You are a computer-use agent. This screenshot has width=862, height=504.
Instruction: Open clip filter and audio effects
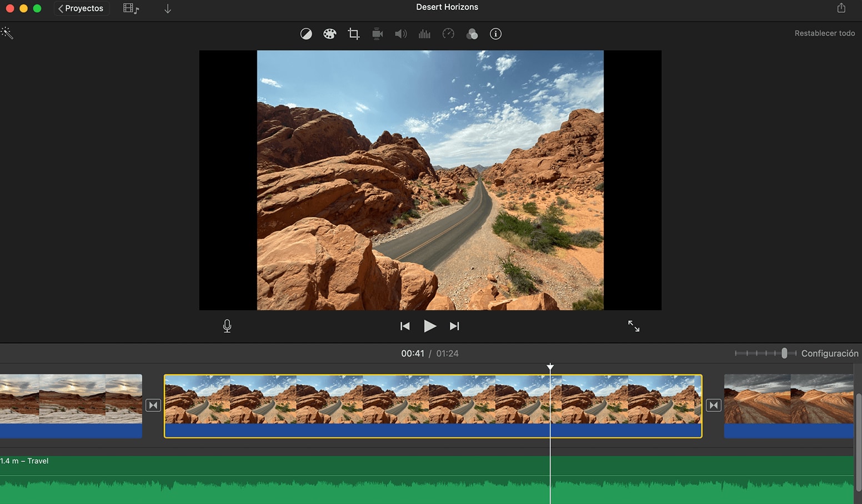[x=472, y=34]
